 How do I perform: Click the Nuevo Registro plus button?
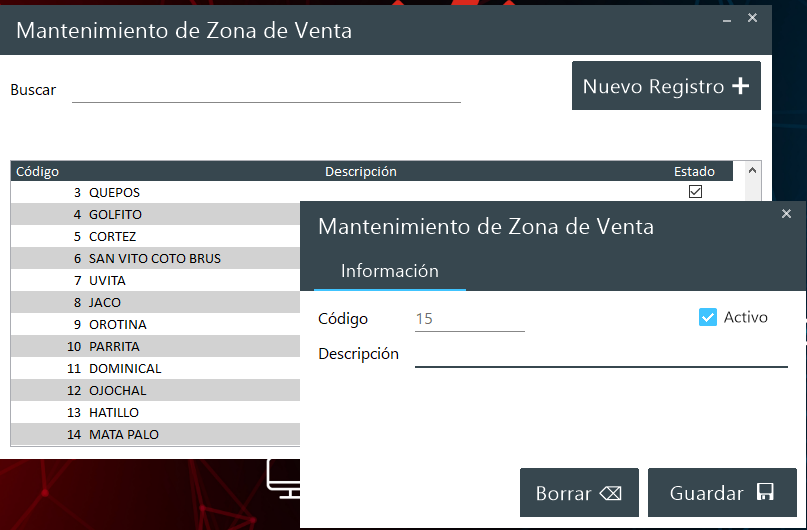666,86
